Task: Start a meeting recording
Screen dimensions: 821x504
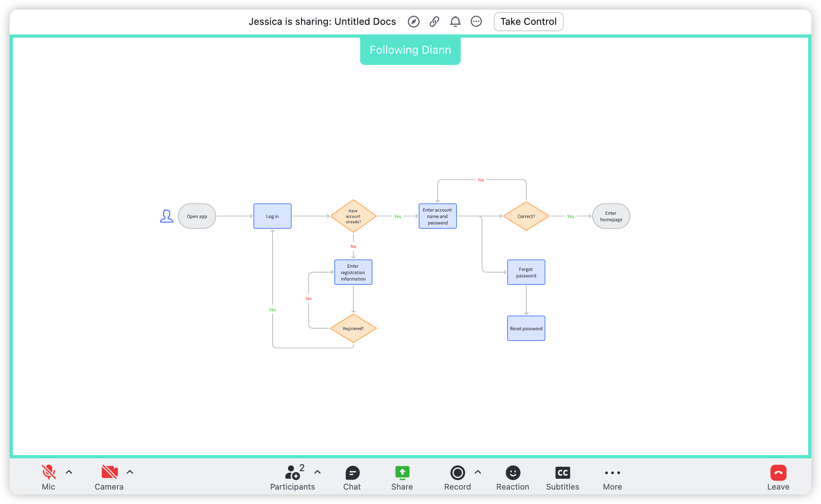Action: 457,473
